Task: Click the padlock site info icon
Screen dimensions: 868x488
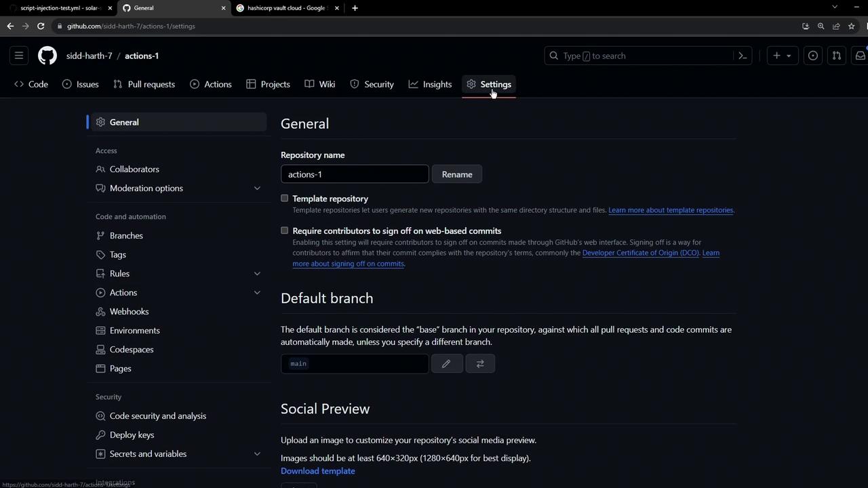Action: point(60,26)
